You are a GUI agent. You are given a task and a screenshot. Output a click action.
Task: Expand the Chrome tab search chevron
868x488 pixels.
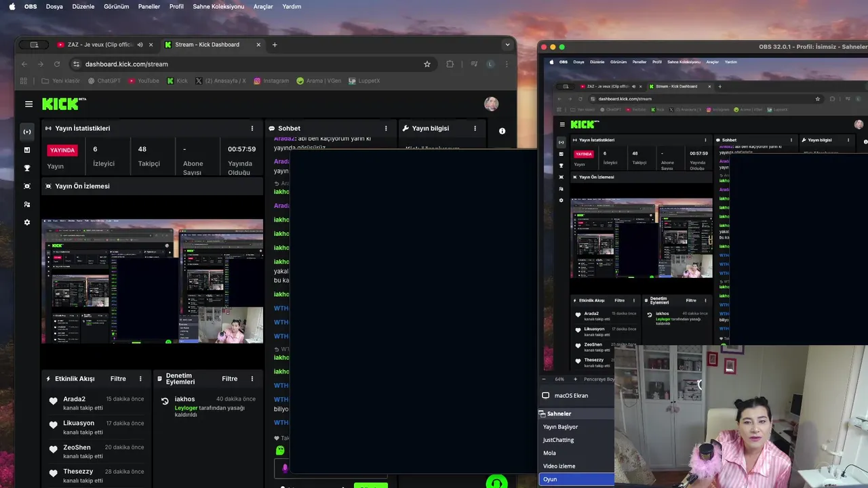pos(507,45)
